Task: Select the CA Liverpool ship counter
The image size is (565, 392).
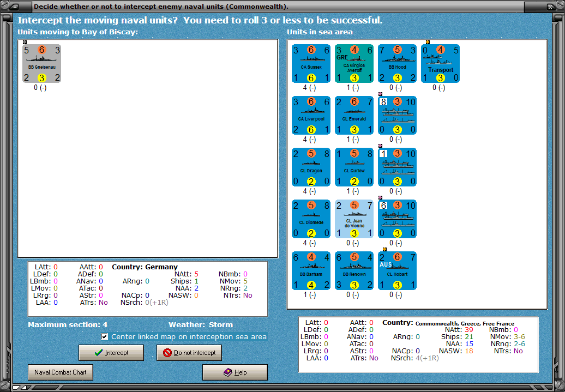Action: (x=311, y=115)
